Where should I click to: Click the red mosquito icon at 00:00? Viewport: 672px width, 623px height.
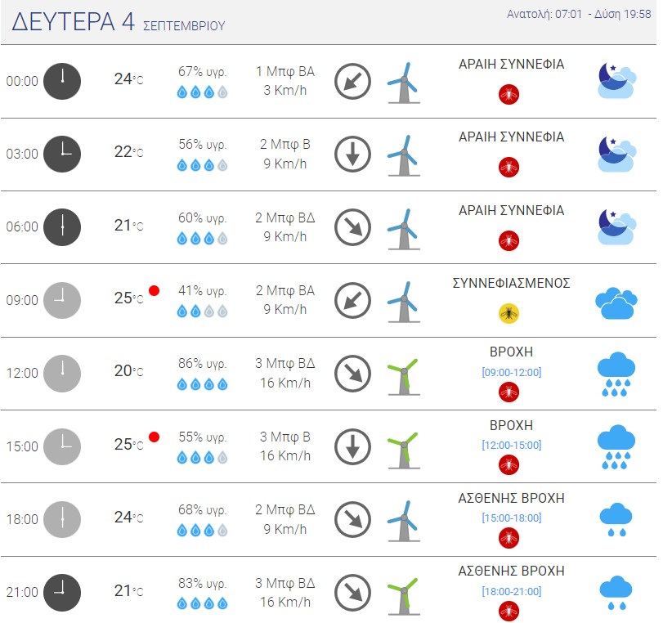click(508, 94)
